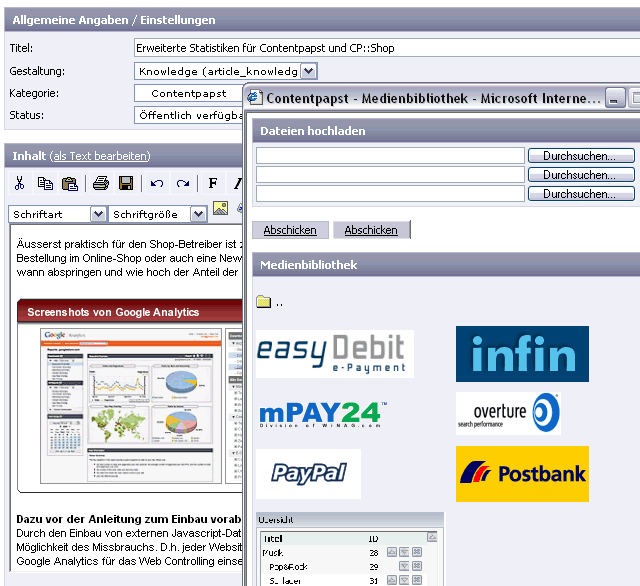Click the Musik category row title
This screenshot has width=640, height=586.
point(273,553)
